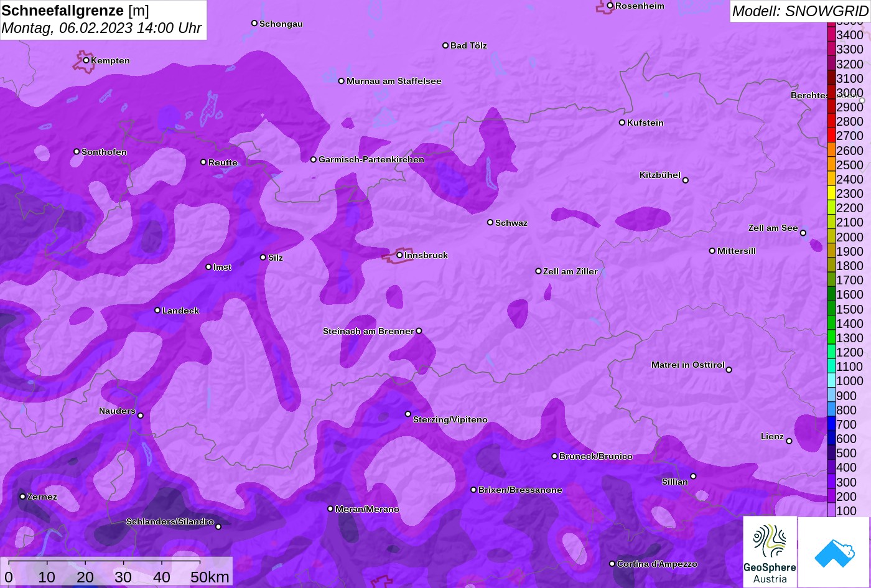Click the Sterzing/Vipiteno marker dot

[408, 414]
